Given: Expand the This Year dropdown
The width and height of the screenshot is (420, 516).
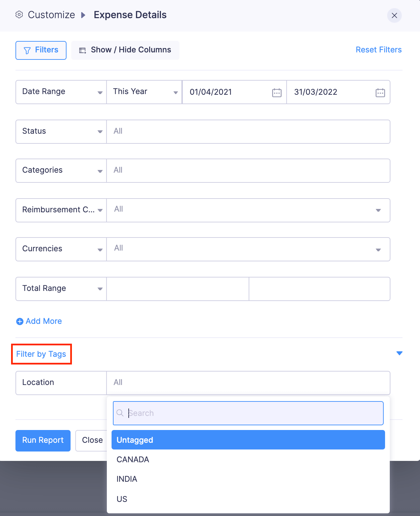Looking at the screenshot, I should click(x=176, y=92).
